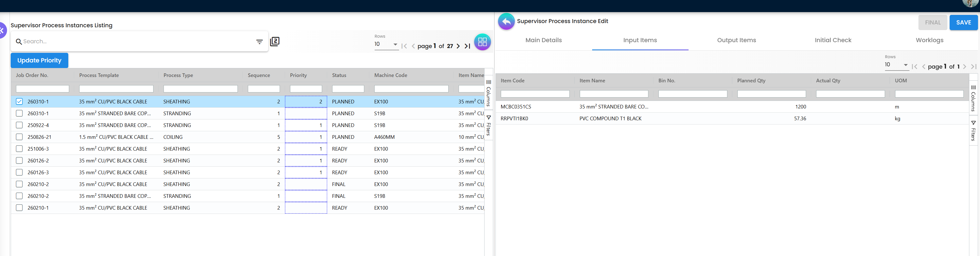The image size is (980, 256).
Task: Open Filters side panel in listing grid
Action: pos(488,125)
